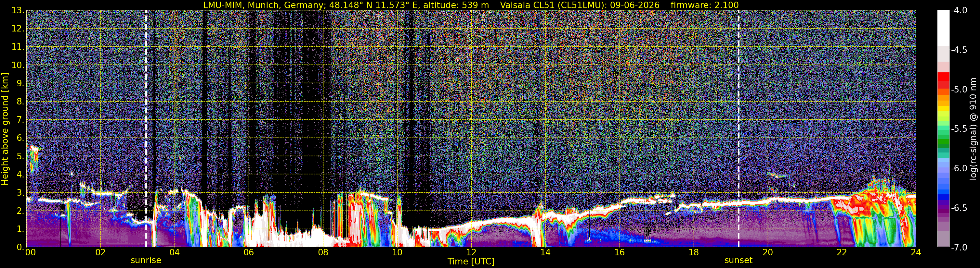This screenshot has width=980, height=268.
Task: Click the 'Height above ground [km]' axis title
Action: [x=5, y=129]
